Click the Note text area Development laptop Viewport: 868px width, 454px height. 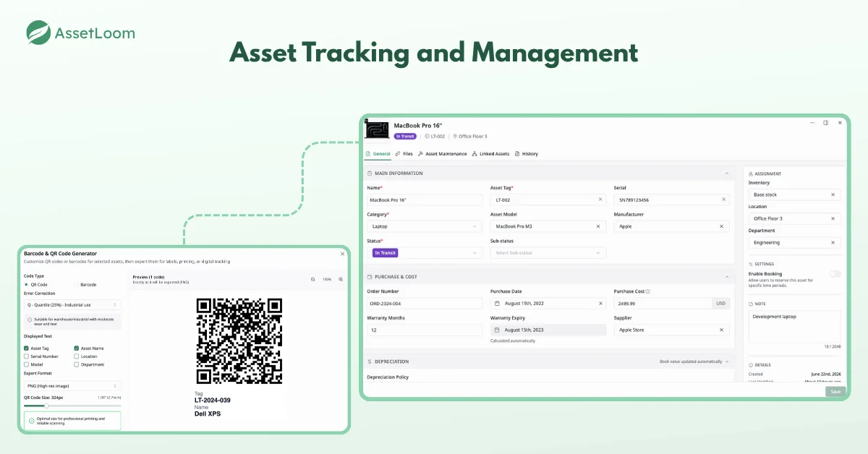tap(794, 327)
